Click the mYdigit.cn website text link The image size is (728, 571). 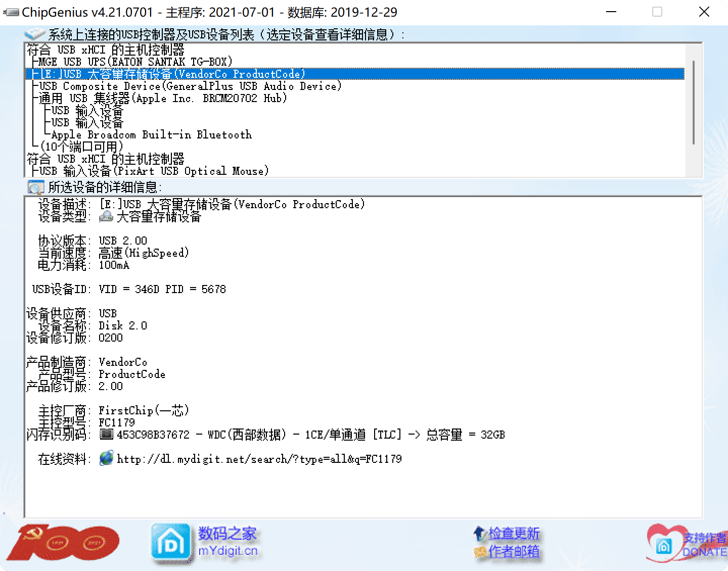tap(227, 551)
